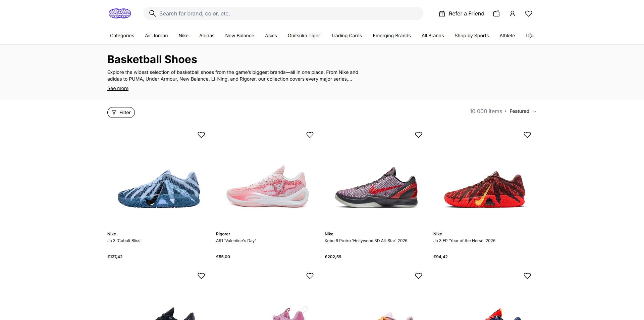
Task: Open the Filter button
Action: click(x=121, y=112)
